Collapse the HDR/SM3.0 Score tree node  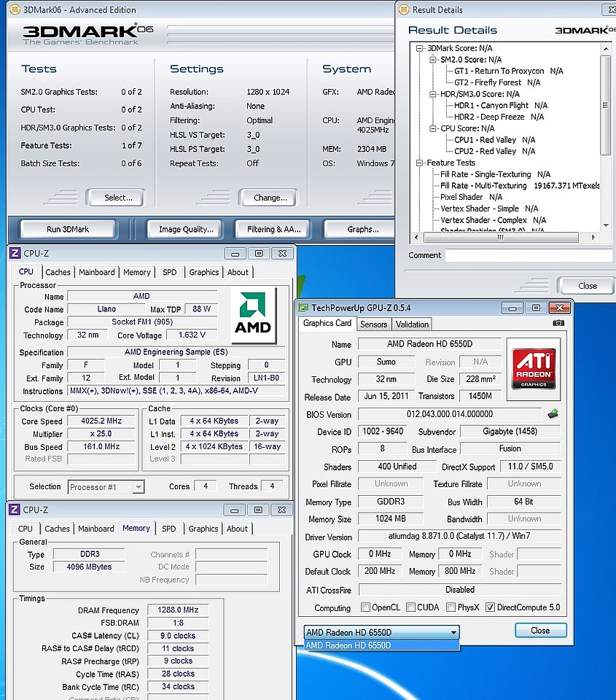point(432,94)
